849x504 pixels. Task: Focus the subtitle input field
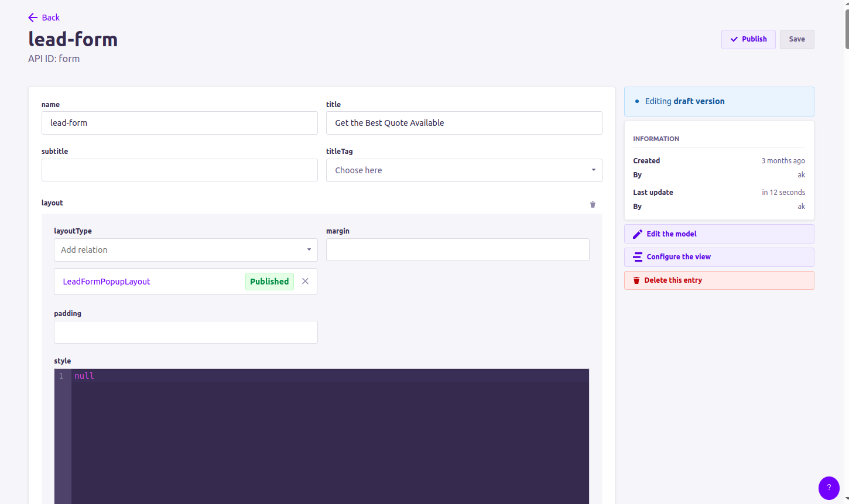(x=180, y=170)
